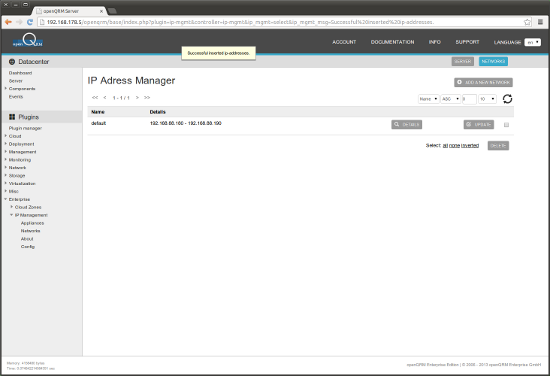
Task: Click the Datacenter globe icon
Action: click(12, 62)
